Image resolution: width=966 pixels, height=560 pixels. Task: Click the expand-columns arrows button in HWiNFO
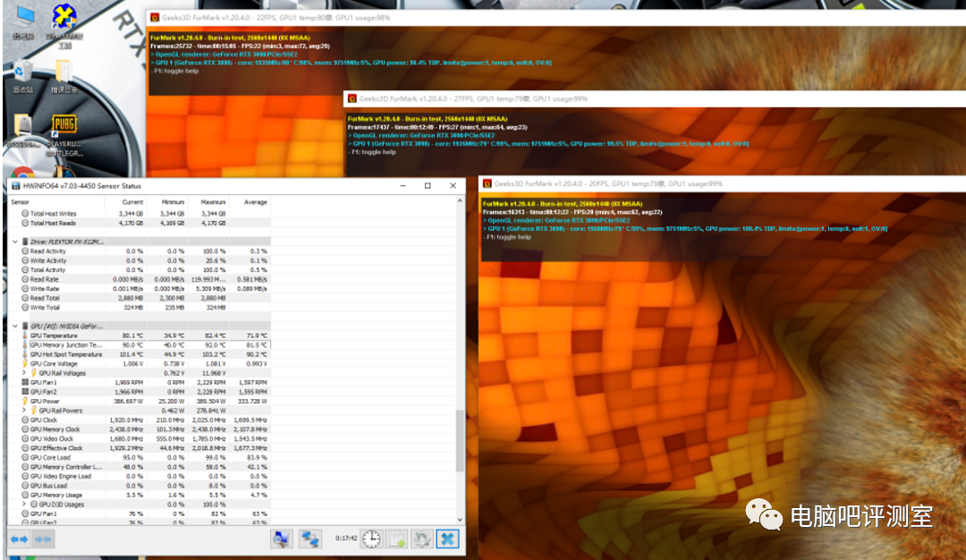(19, 539)
